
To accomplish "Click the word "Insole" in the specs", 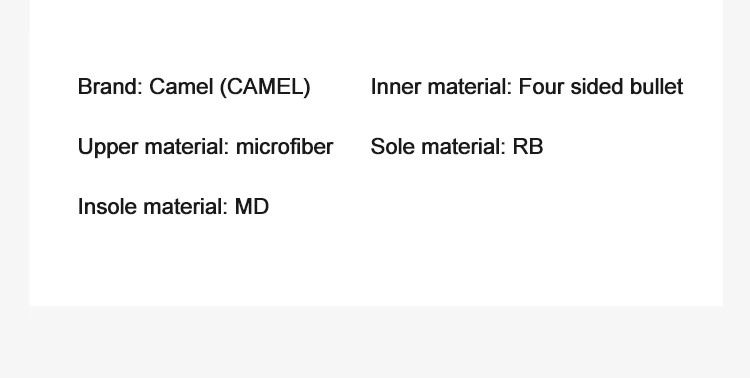I will click(x=107, y=207).
